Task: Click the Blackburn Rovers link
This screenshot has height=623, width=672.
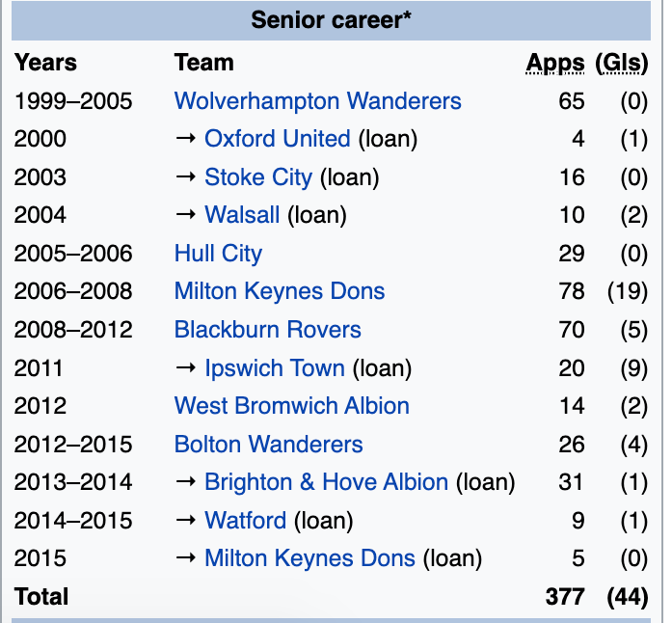Action: pyautogui.click(x=267, y=330)
